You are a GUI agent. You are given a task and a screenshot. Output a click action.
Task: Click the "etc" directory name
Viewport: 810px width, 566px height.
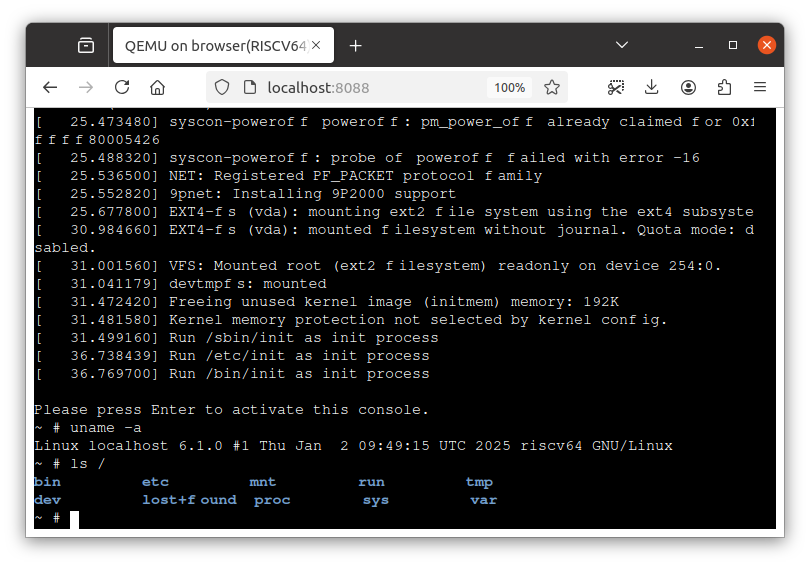(155, 482)
